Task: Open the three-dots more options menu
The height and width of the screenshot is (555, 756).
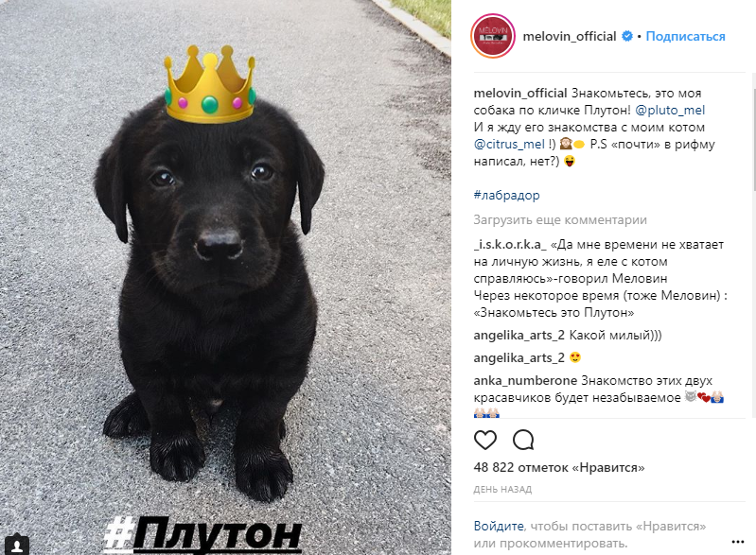Action: 738,542
